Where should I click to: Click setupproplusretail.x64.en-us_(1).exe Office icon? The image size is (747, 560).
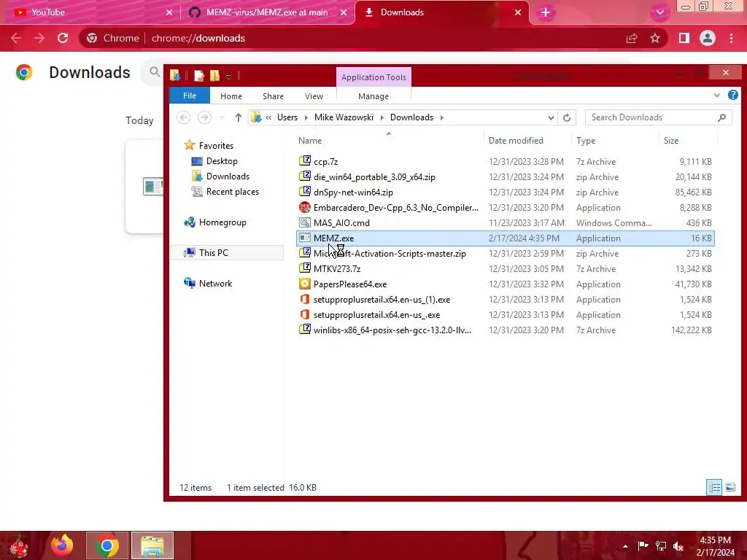305,299
